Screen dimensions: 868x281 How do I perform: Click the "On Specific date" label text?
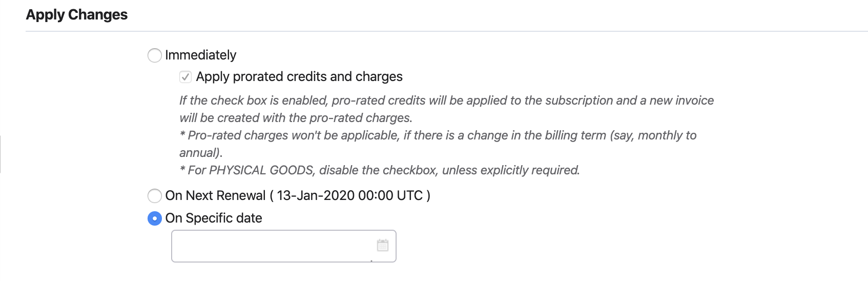[214, 218]
